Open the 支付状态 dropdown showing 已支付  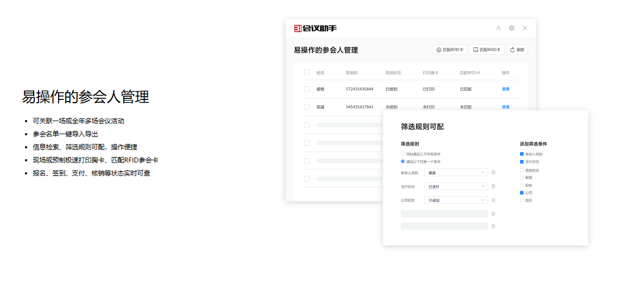tap(456, 186)
